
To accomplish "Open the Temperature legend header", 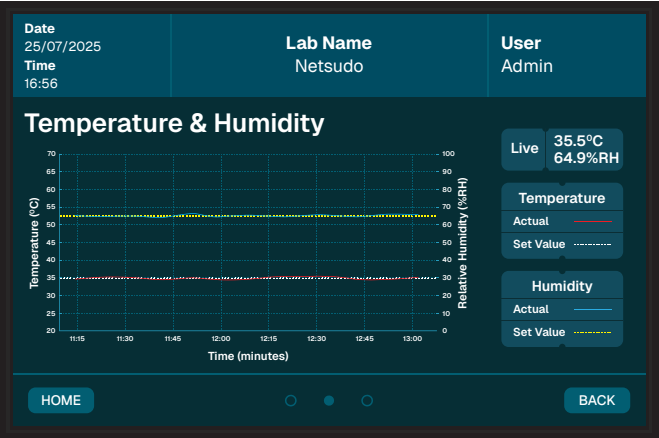I will coord(561,198).
